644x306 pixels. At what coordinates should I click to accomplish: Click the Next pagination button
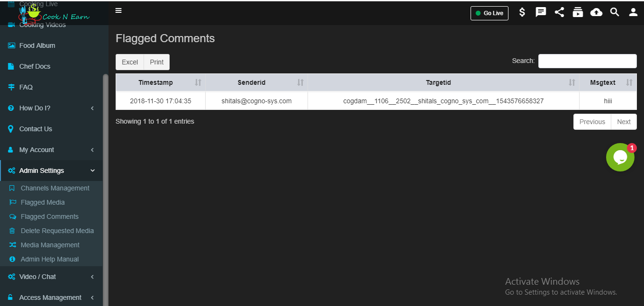624,122
